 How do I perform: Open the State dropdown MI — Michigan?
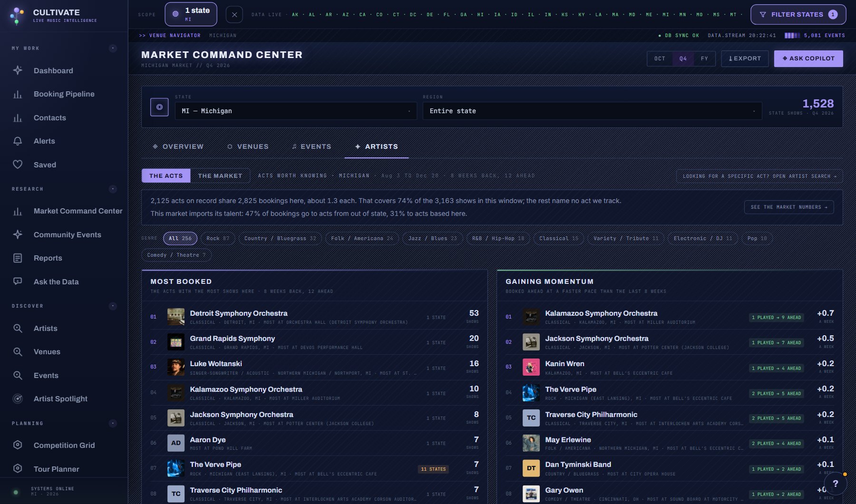[x=296, y=111]
